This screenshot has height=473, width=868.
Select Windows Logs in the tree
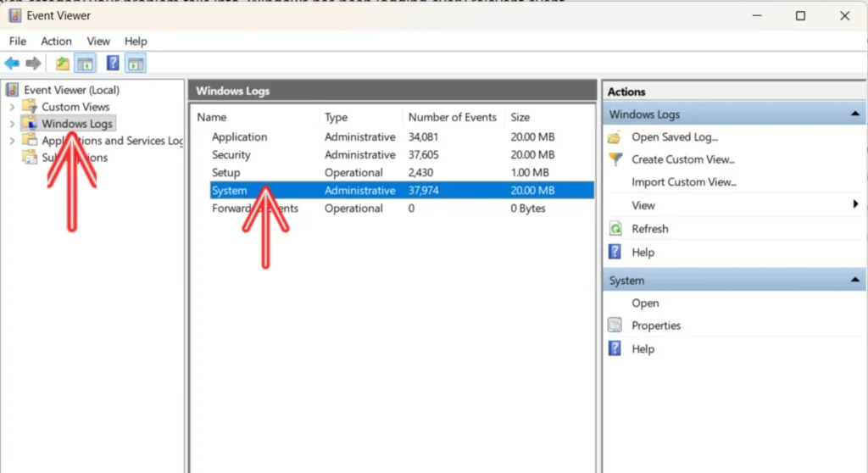(77, 124)
